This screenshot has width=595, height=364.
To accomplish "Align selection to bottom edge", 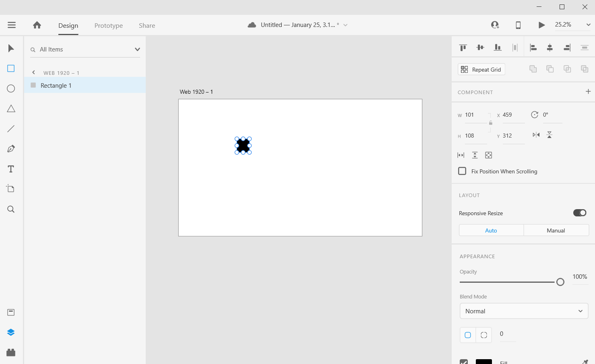I will pyautogui.click(x=498, y=47).
